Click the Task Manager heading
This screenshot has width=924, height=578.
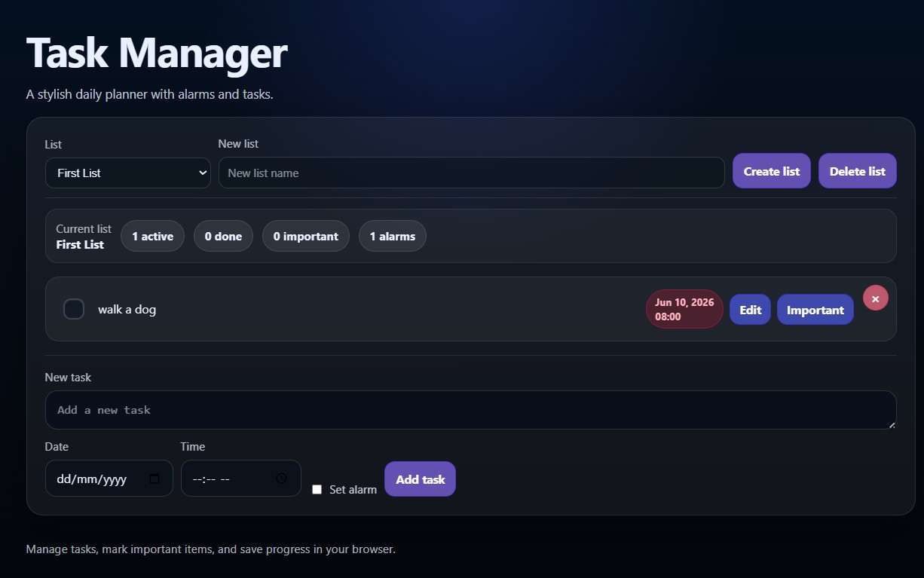coord(157,54)
